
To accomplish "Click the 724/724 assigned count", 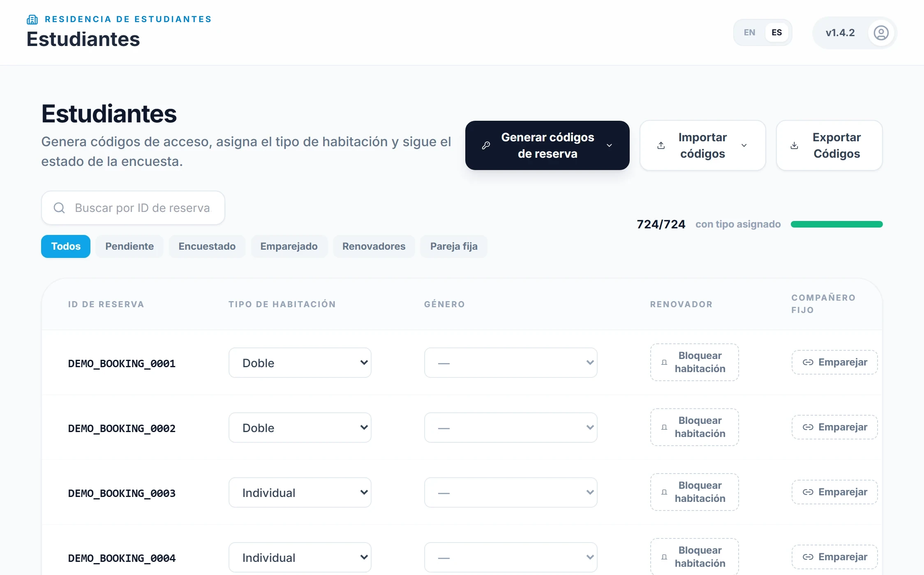I will tap(661, 224).
